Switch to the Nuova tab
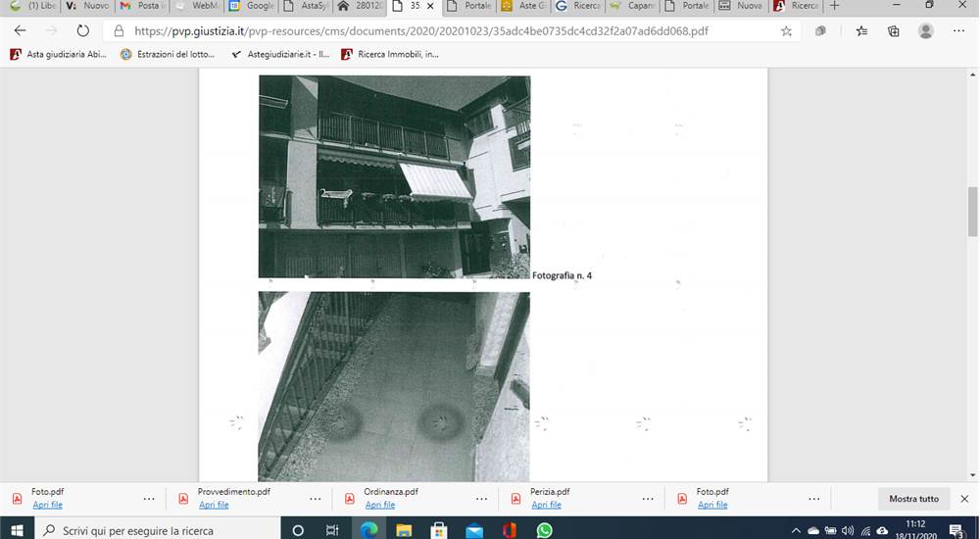The width and height of the screenshot is (980, 539). click(741, 6)
